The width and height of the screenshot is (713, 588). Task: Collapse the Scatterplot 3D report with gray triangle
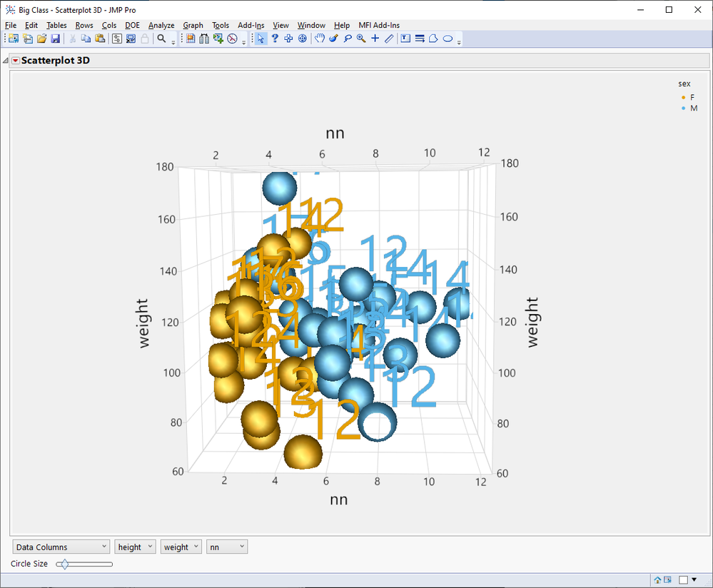pyautogui.click(x=6, y=61)
